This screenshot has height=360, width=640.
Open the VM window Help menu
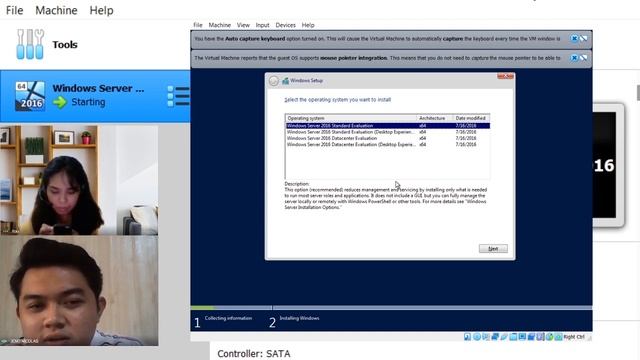pyautogui.click(x=308, y=25)
